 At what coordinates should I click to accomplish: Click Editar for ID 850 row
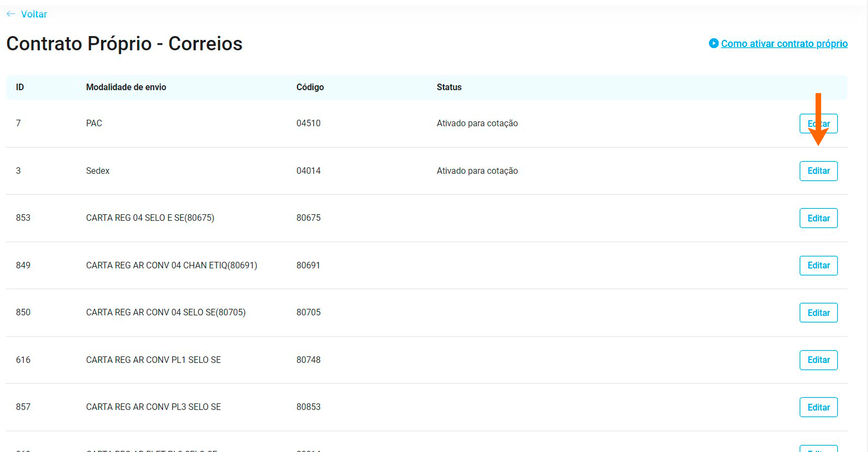click(818, 313)
